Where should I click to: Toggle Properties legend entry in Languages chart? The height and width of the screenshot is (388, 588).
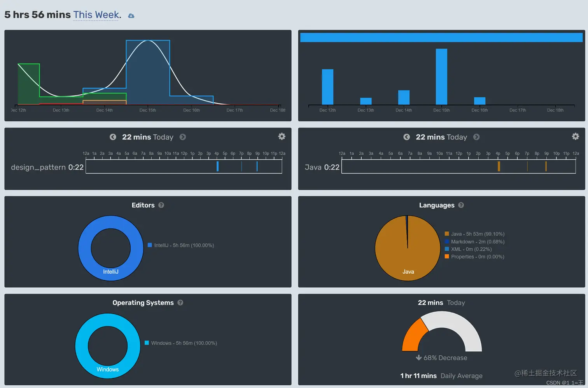click(474, 257)
